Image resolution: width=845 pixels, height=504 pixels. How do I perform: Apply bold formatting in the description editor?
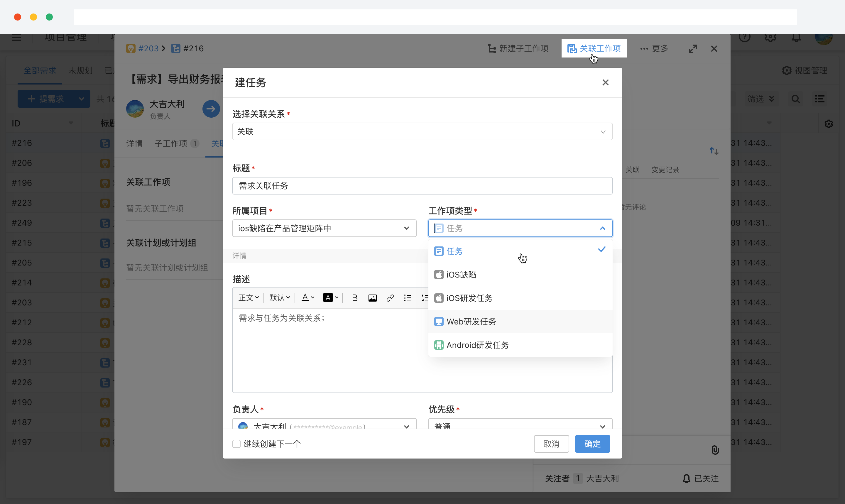click(354, 297)
